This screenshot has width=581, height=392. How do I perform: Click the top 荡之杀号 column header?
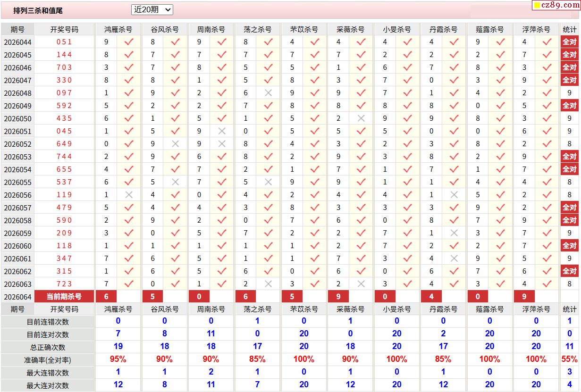[x=258, y=29]
